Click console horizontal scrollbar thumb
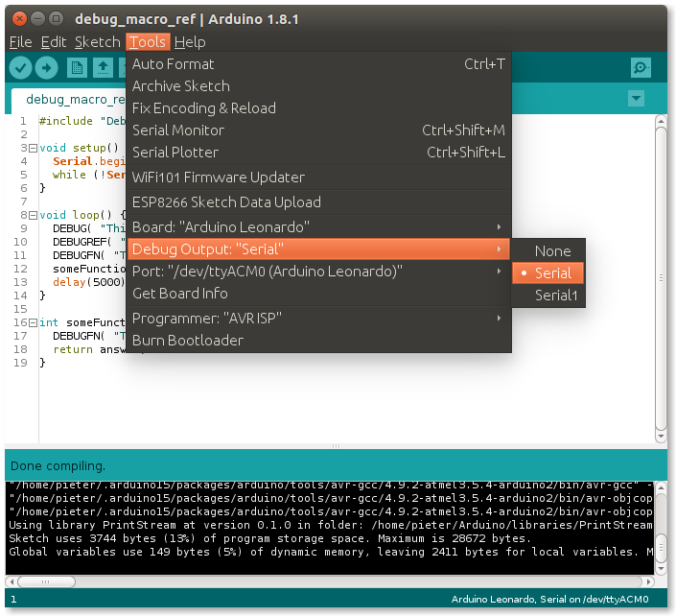676x616 pixels. (x=46, y=581)
